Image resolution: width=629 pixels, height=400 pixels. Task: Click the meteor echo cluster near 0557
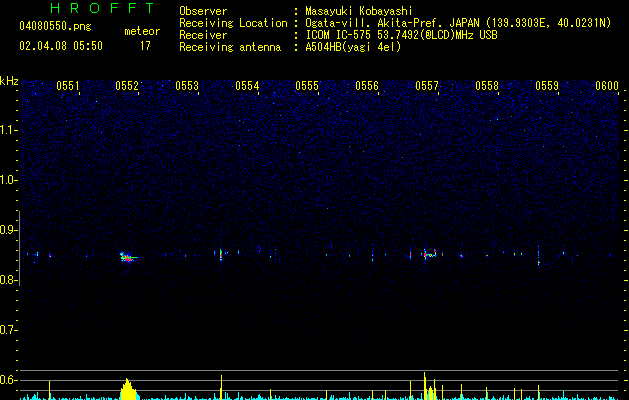pyautogui.click(x=429, y=254)
